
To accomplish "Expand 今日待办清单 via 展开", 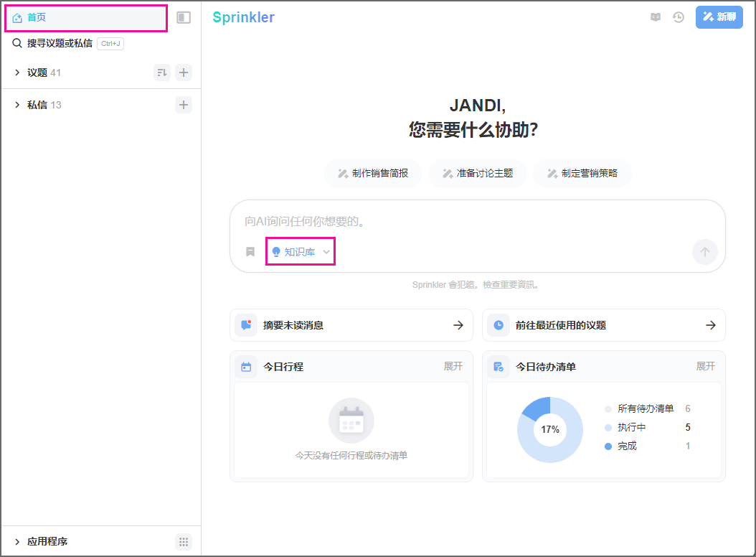I will [705, 366].
